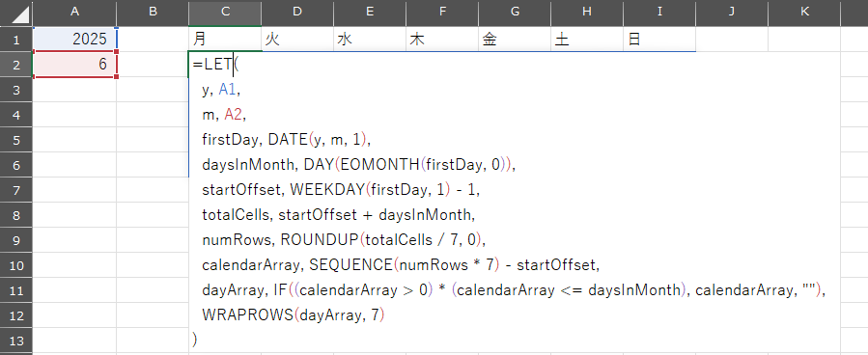The image size is (868, 355).
Task: Select column J header
Action: (x=732, y=14)
